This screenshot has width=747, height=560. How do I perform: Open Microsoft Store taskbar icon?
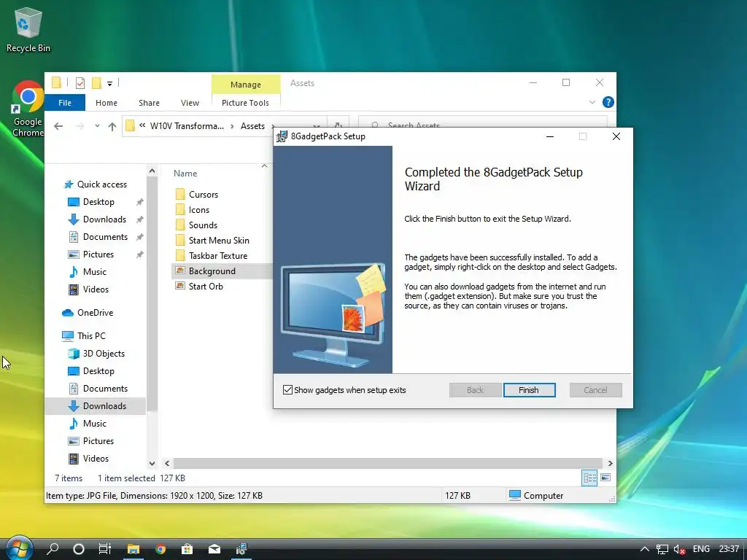point(187,549)
